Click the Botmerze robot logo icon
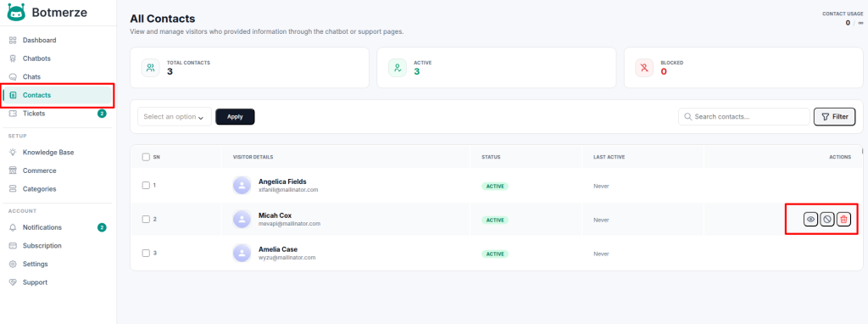Screen dimensions: 868x324 16,12
